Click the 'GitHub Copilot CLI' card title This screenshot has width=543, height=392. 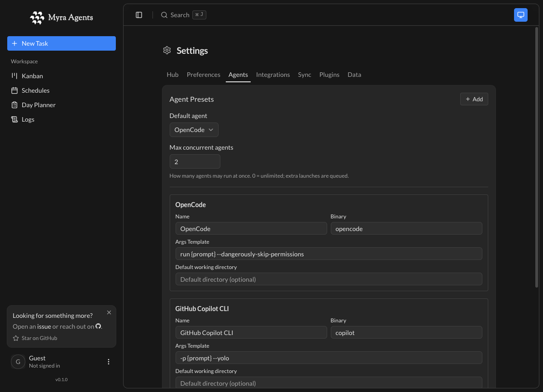point(203,309)
